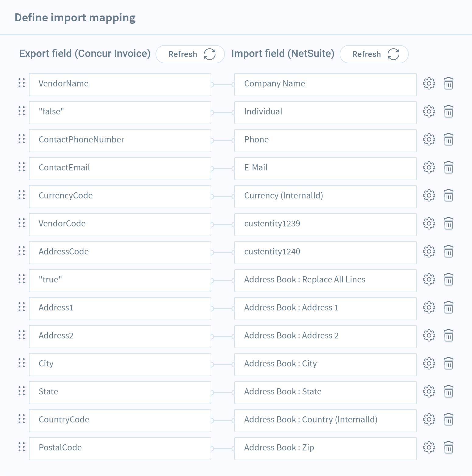Grab drag handle of PostalCode row
Viewport: 472px width, 476px height.
click(x=22, y=447)
